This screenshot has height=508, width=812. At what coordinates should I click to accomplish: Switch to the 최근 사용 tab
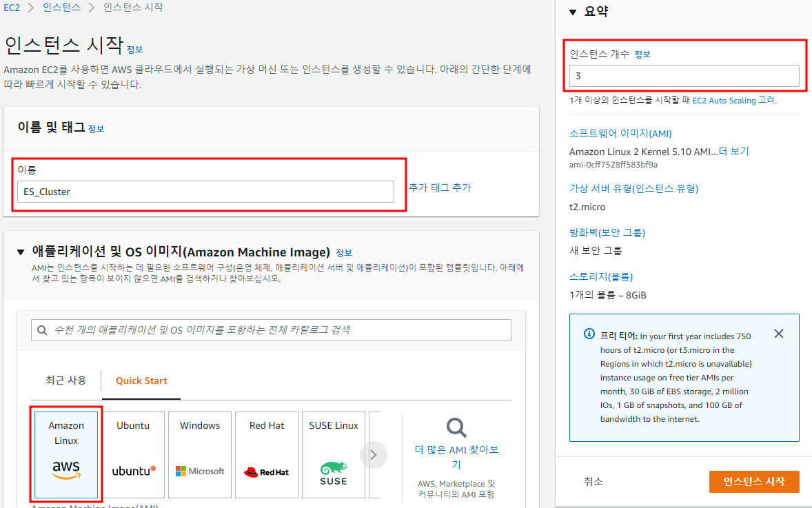tap(65, 380)
